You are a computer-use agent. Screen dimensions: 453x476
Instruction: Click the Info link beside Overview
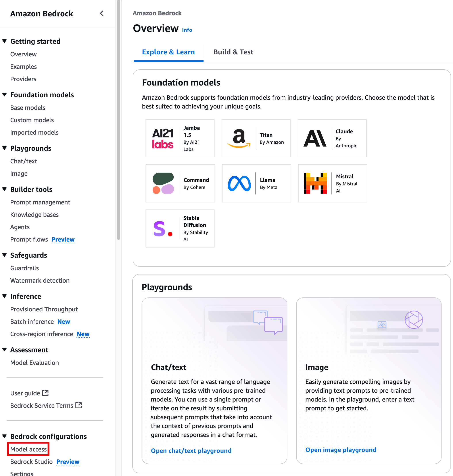point(187,30)
